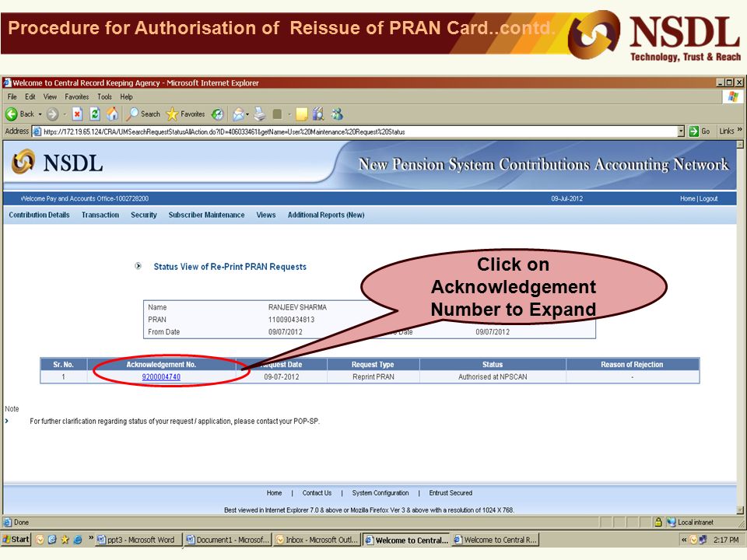Open the Help menu

coord(126,96)
